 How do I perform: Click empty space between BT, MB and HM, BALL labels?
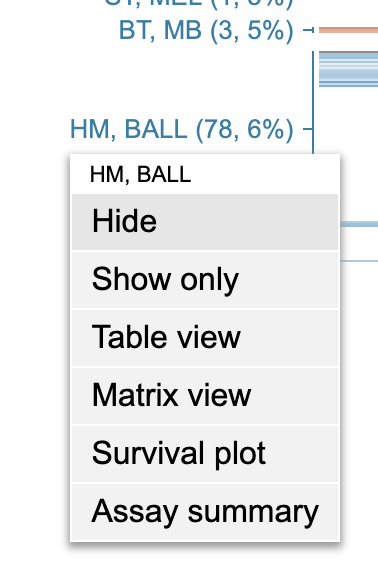point(181,80)
